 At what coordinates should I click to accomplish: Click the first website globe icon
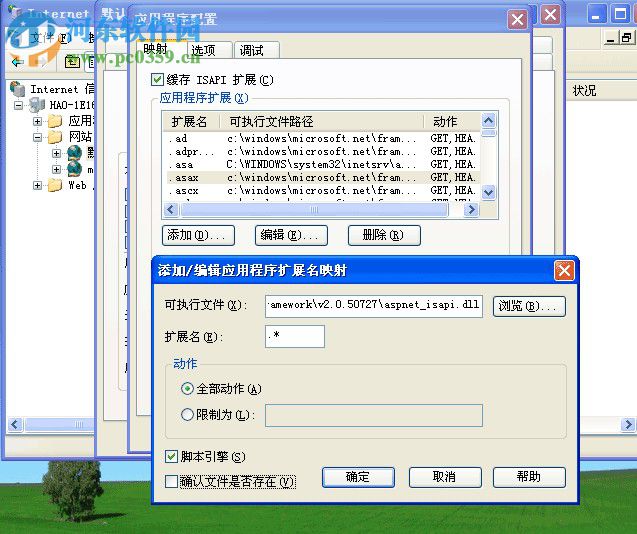coord(75,152)
